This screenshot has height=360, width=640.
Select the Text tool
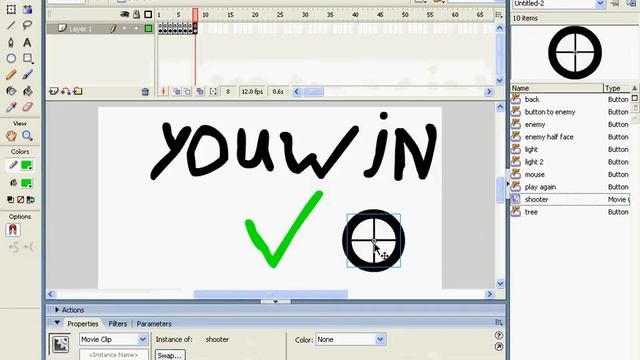(x=27, y=42)
